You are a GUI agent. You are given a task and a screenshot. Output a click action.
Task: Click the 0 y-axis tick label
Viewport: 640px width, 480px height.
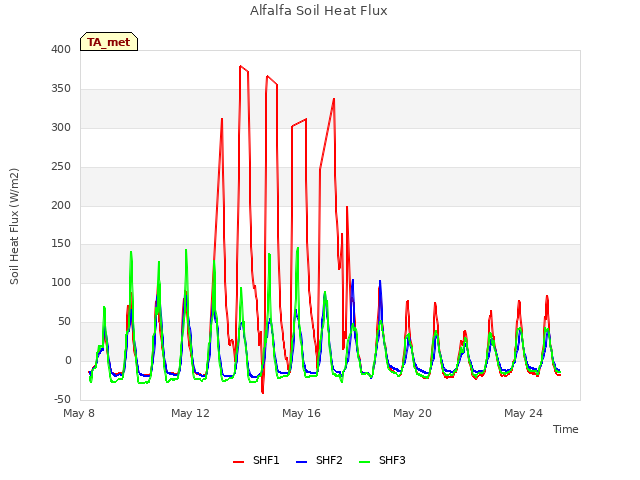pyautogui.click(x=68, y=361)
